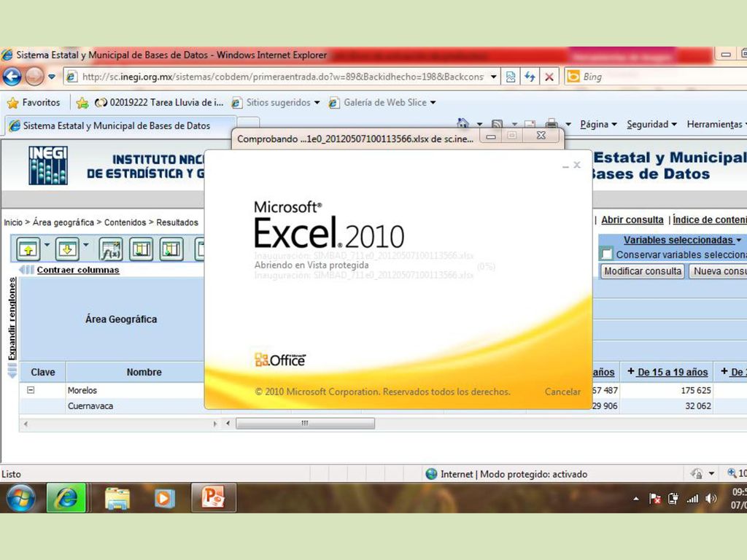This screenshot has width=747, height=560.
Task: Open the recent pages dropdown arrow
Action: point(52,77)
